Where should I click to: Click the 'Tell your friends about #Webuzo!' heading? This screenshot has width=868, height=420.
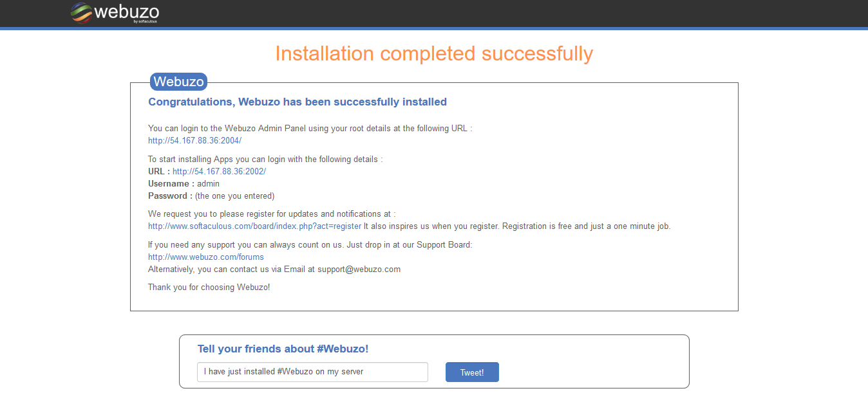tap(283, 349)
